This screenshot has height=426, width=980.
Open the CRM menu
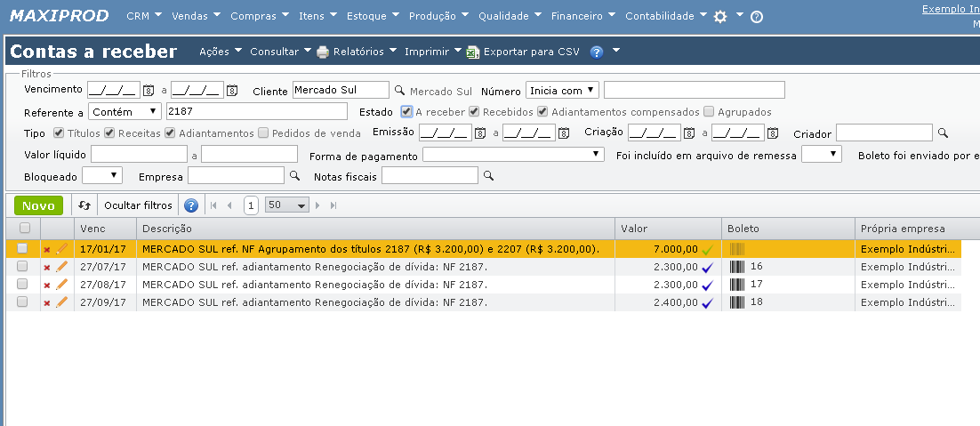(144, 16)
